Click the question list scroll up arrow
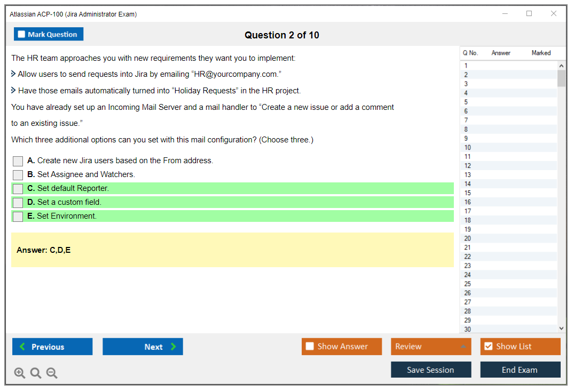 pos(561,66)
